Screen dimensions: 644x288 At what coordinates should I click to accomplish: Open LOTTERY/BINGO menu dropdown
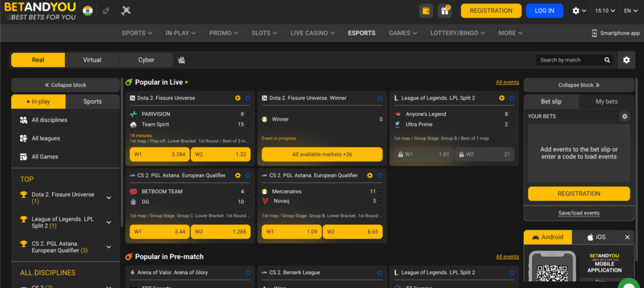tap(458, 33)
